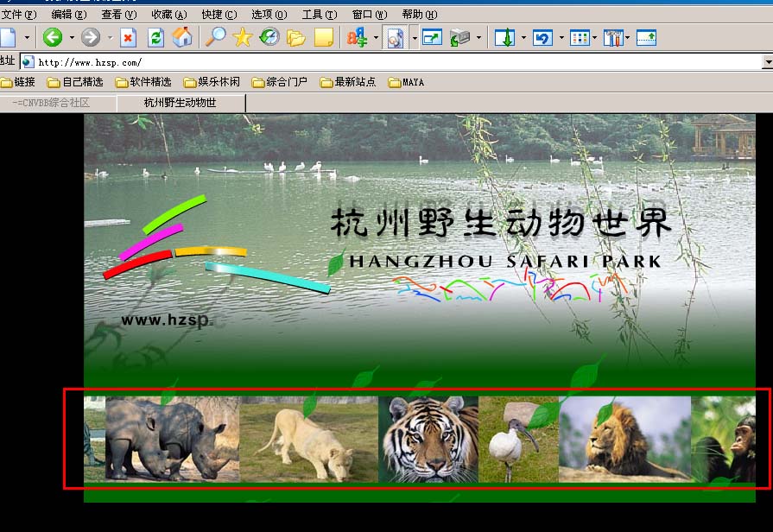Open dropdown beside the page media icon
This screenshot has width=773, height=532.
click(415, 37)
